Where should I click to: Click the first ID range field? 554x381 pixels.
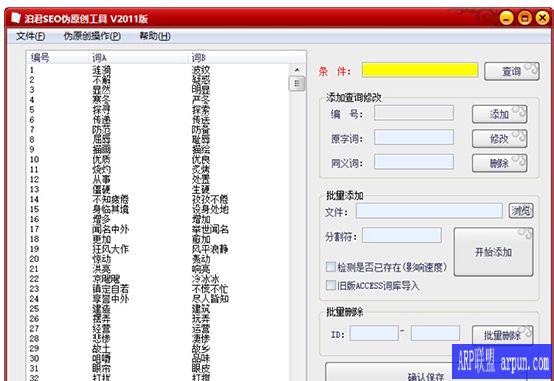coord(374,333)
